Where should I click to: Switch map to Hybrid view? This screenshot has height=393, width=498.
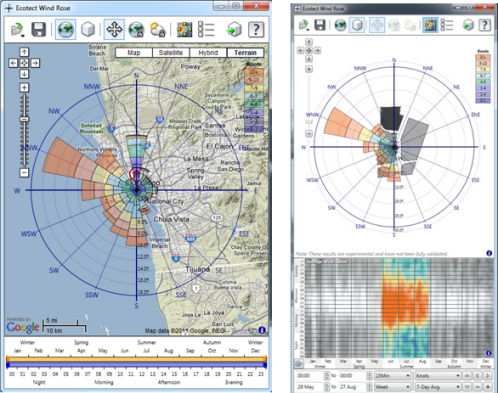pos(208,53)
